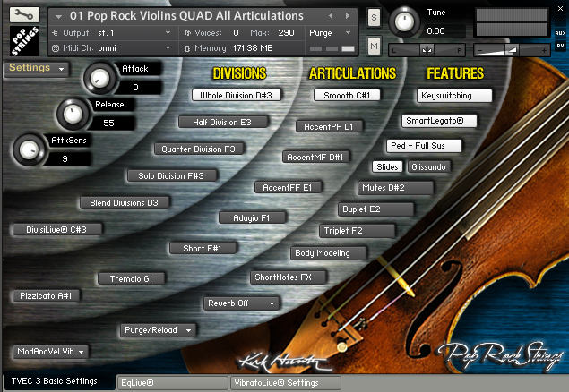Toggle the ShortNotes FX feature
569x392 pixels.
tap(289, 277)
